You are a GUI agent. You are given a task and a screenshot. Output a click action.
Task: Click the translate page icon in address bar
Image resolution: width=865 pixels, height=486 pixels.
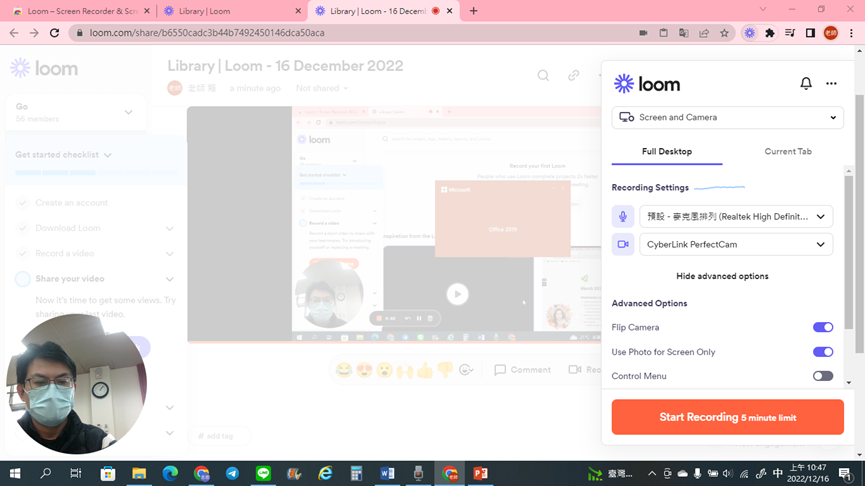tap(684, 33)
